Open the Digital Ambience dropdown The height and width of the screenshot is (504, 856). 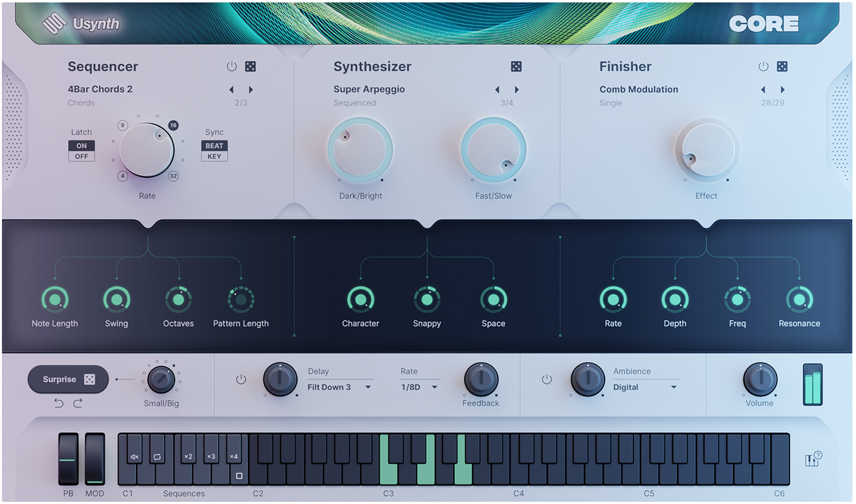[x=644, y=387]
